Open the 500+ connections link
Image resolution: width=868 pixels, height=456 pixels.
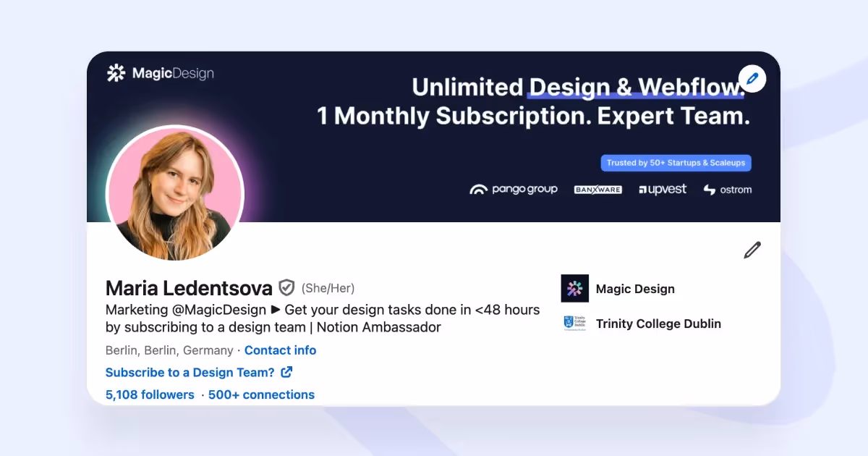[261, 394]
